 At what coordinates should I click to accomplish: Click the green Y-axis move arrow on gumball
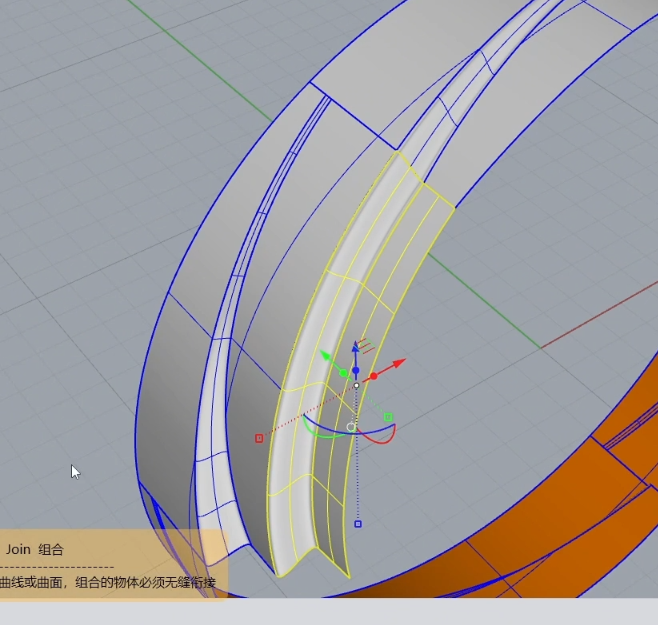pos(325,355)
